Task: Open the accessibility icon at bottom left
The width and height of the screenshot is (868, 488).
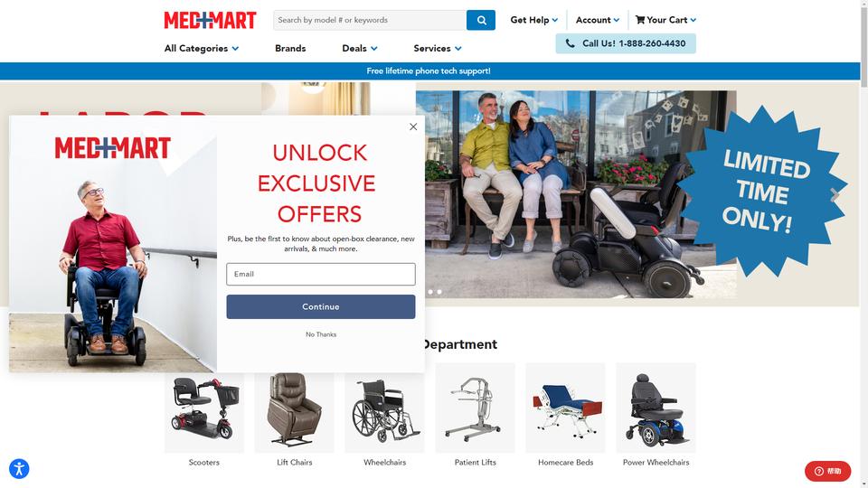Action: tap(19, 469)
